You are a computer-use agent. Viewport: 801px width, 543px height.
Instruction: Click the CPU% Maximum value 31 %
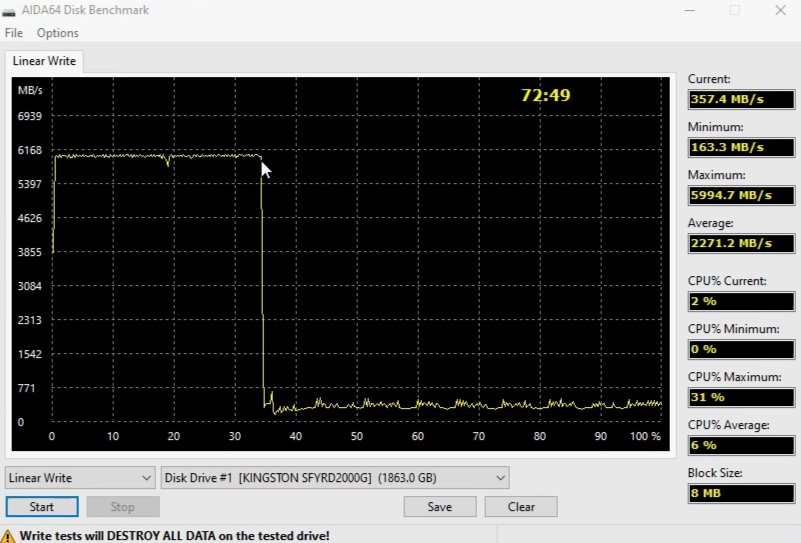point(741,397)
